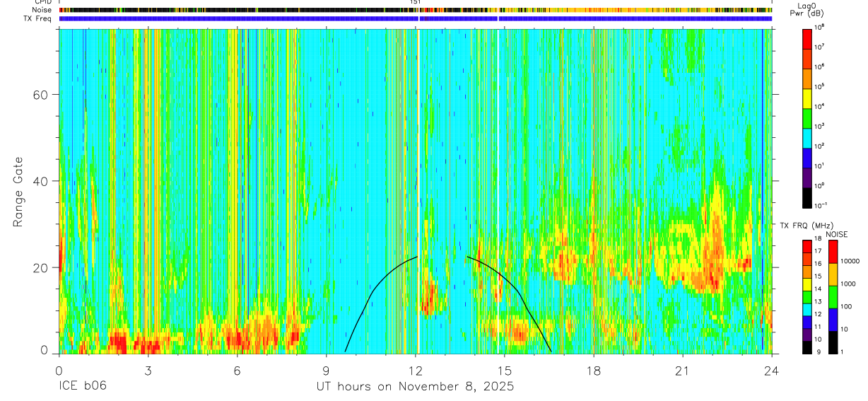Viewport: 868px width, 401px height.
Task: Click the blue TX Freq strip above the plot
Action: [415, 18]
